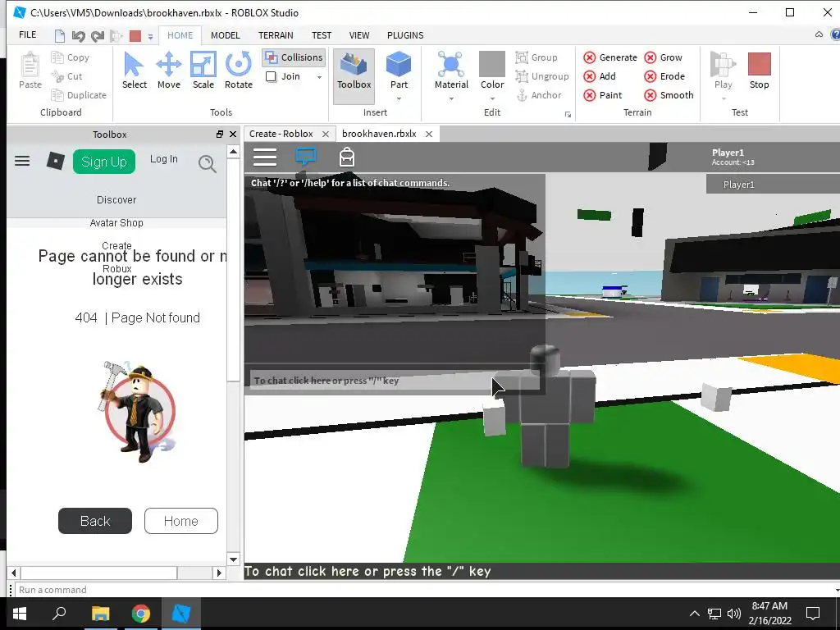840x630 pixels.
Task: Copy the selection
Action: [x=71, y=57]
